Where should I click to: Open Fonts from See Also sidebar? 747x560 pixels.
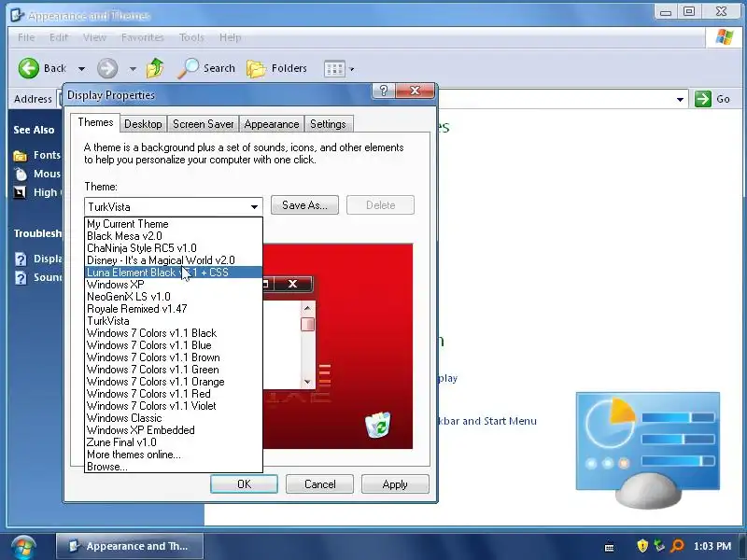[x=37, y=155]
